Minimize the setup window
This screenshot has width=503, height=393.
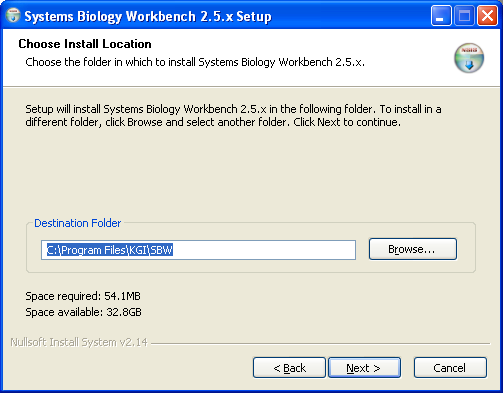click(441, 16)
